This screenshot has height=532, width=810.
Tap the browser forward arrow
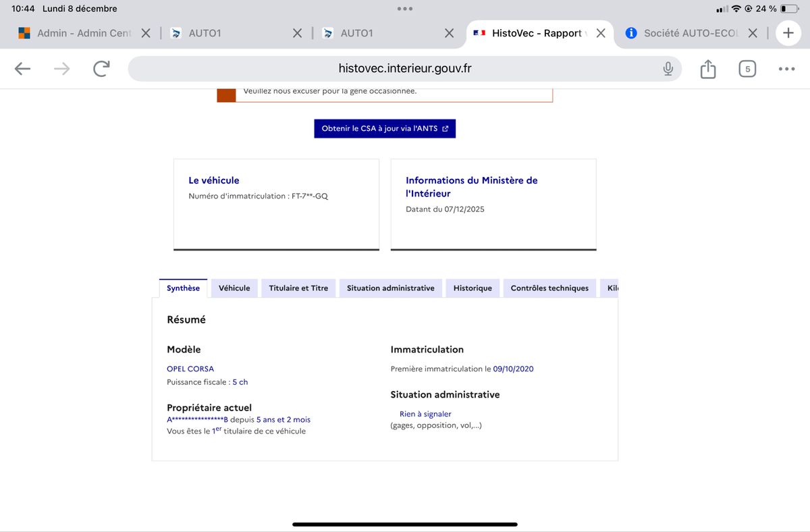point(62,69)
